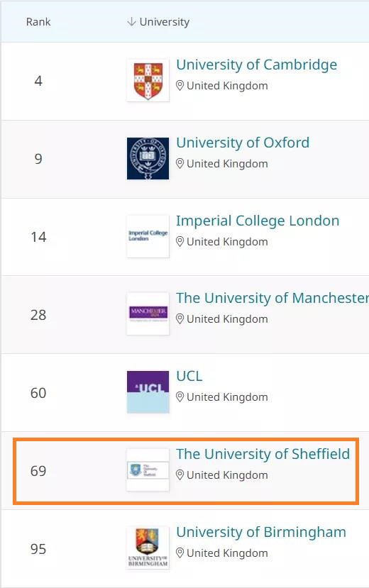369x588 pixels.
Task: Open the Imperial College London link
Action: click(x=258, y=221)
